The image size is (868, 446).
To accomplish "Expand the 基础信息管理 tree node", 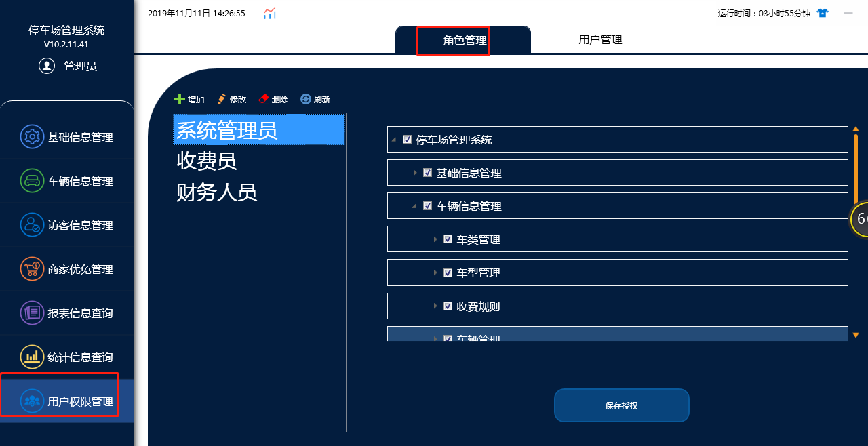I will pos(415,173).
